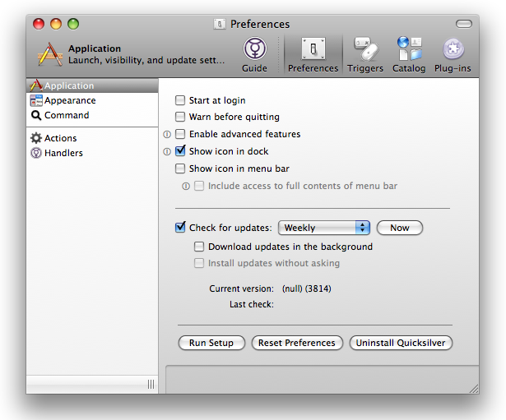Click the Current version: label
The height and width of the screenshot is (420, 506).
click(x=241, y=288)
